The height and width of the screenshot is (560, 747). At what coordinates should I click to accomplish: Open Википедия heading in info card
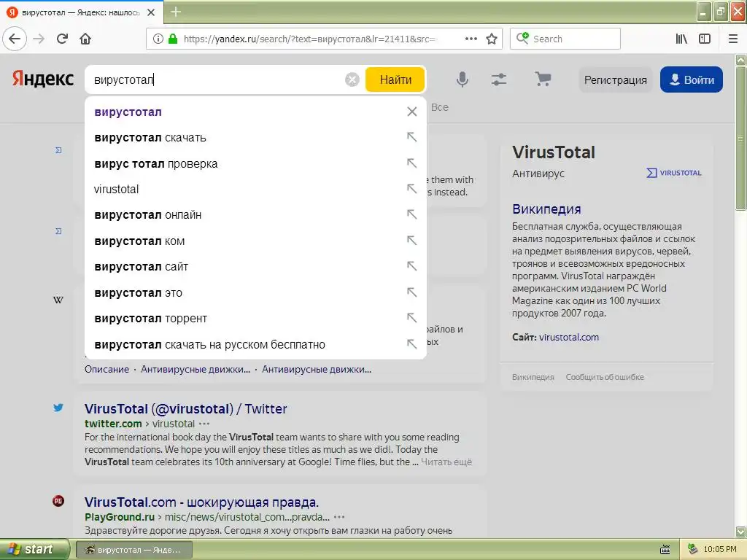coord(546,209)
